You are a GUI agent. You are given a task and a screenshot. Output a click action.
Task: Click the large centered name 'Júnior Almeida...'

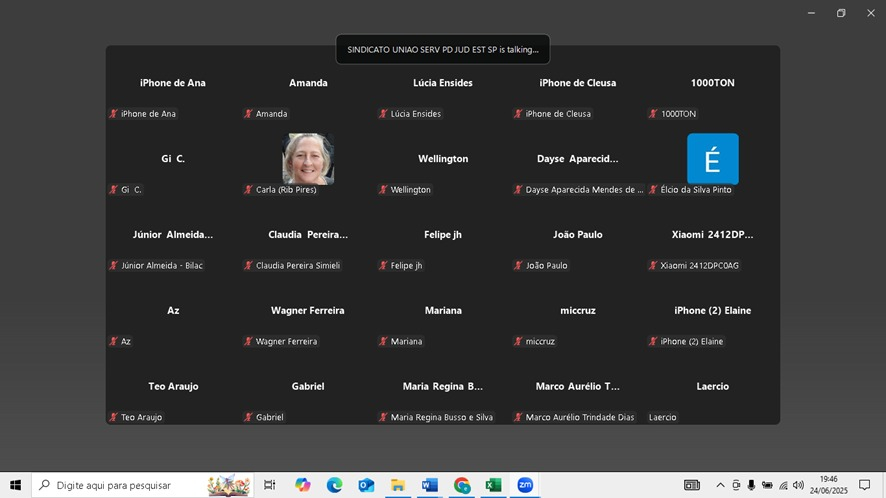click(173, 235)
